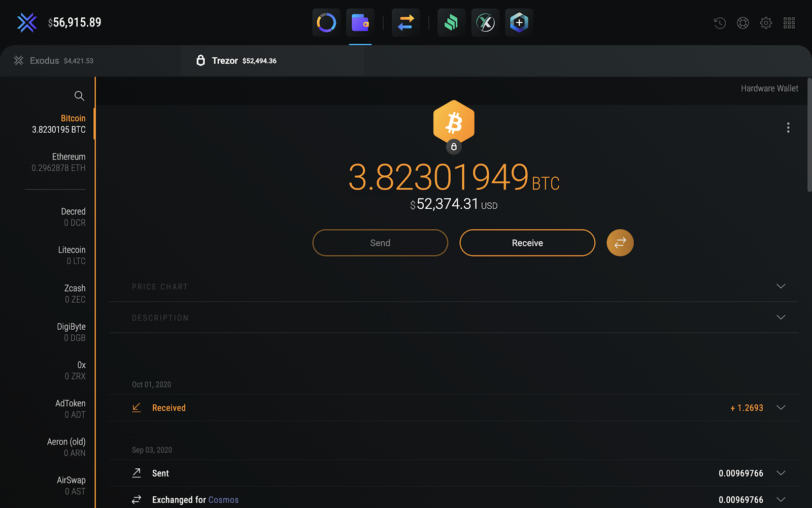Screen dimensions: 812x508
Task: Expand the Sent 0.00969766 transaction
Action: pyautogui.click(x=781, y=473)
